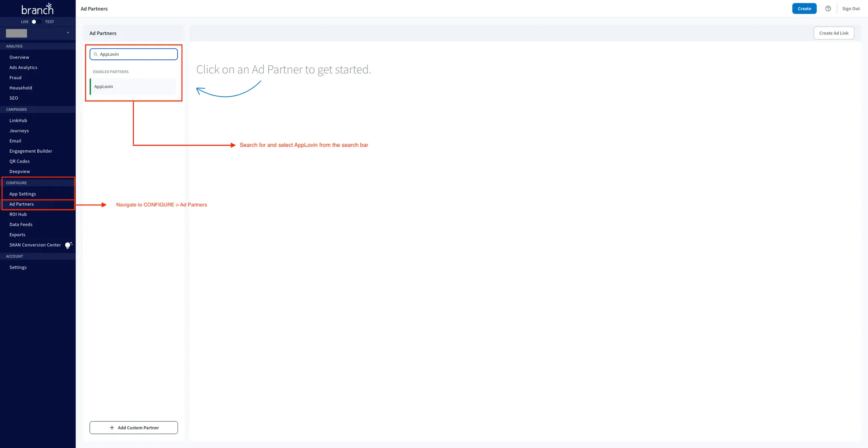
Task: Open LinkHub under Campaigns
Action: [x=18, y=120]
